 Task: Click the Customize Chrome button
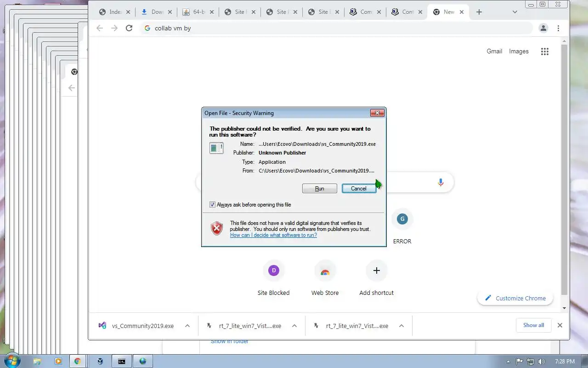[515, 298]
